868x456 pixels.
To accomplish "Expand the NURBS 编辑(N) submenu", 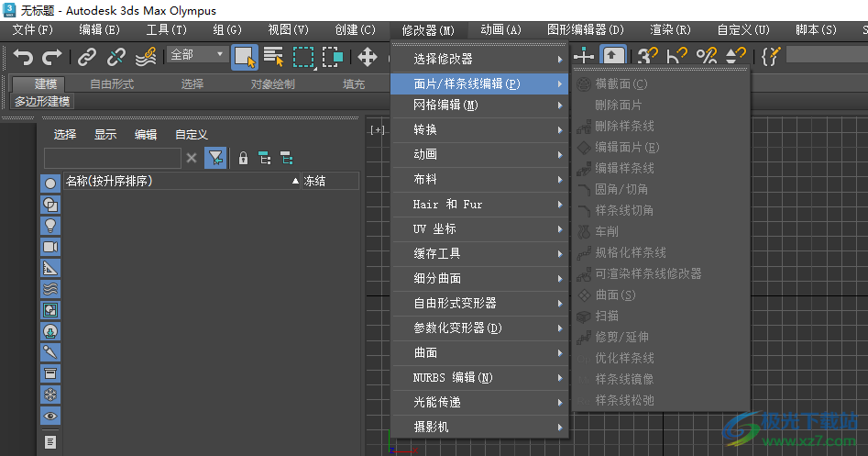I will 479,378.
